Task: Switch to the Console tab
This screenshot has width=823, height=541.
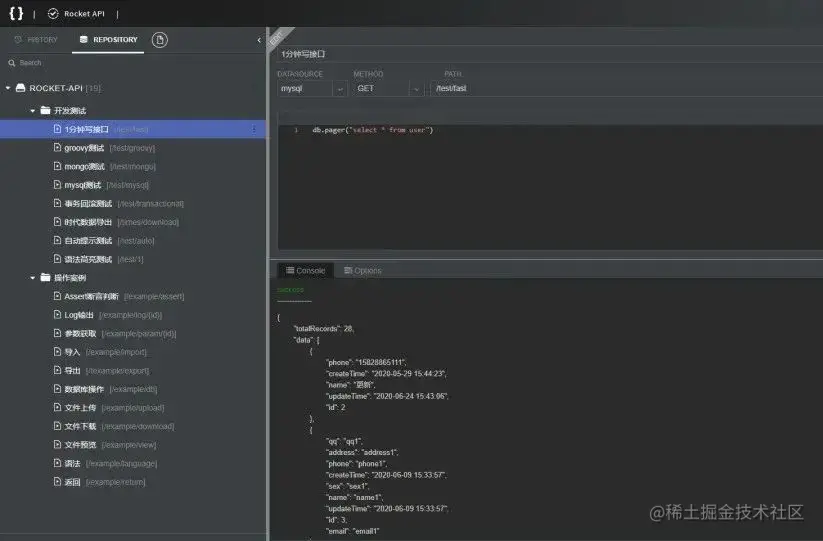Action: (305, 271)
